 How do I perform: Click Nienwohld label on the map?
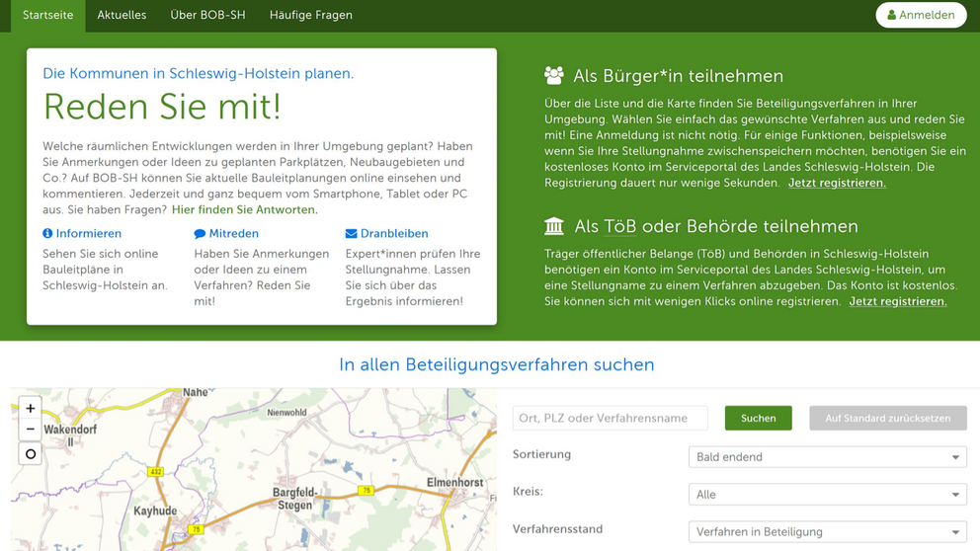point(286,413)
